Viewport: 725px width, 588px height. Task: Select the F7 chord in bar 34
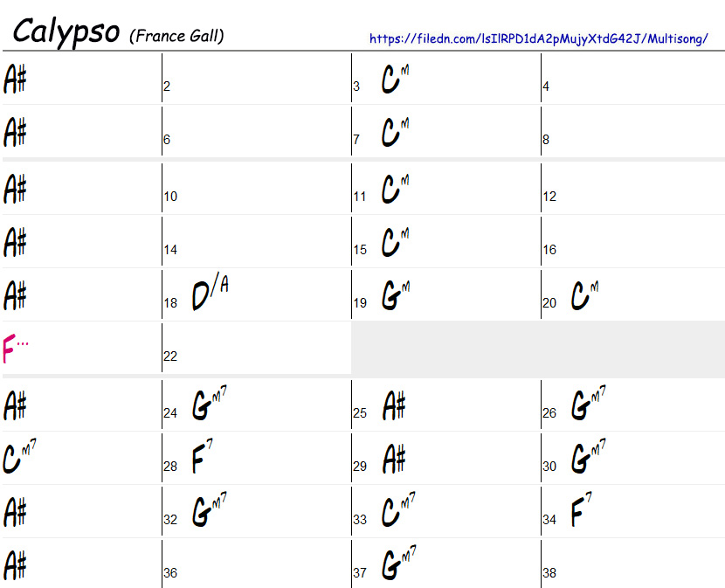pyautogui.click(x=581, y=510)
